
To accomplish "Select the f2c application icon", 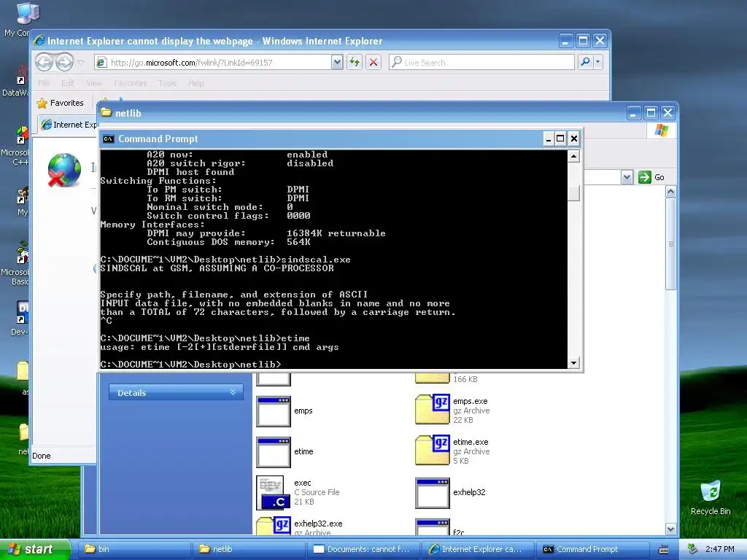I will coord(432,528).
